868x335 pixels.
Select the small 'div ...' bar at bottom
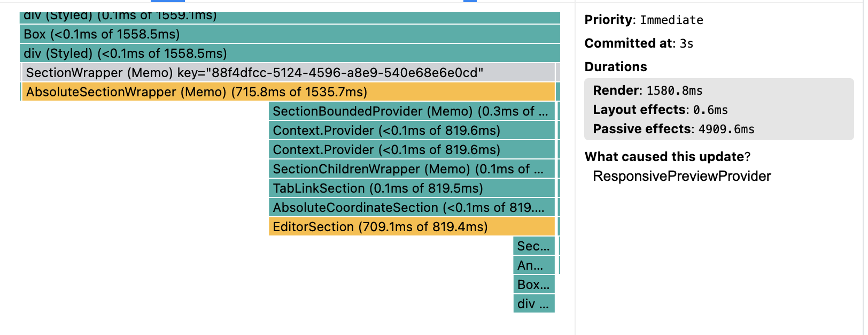coord(534,304)
